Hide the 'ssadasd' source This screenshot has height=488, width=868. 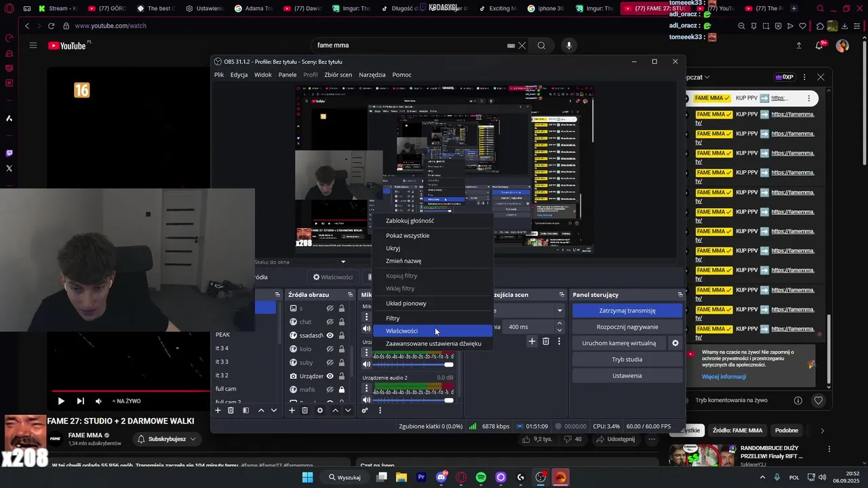[330, 335]
